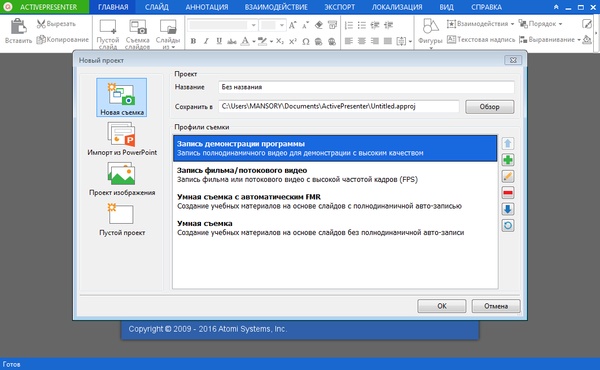Open the ЭКСПОРТ tab
The width and height of the screenshot is (600, 370).
[x=340, y=7]
